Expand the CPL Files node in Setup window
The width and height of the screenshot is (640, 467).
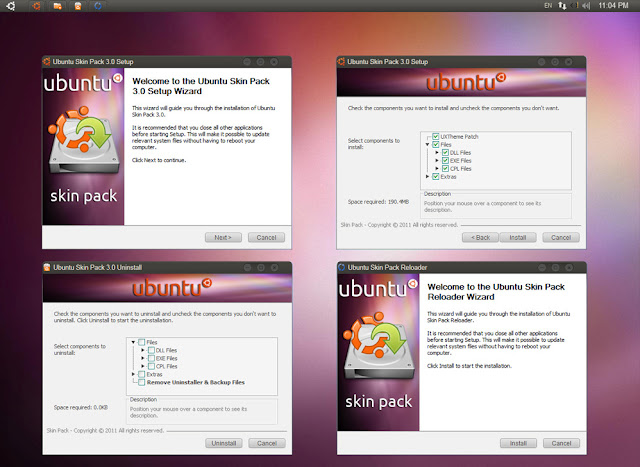tap(437, 169)
